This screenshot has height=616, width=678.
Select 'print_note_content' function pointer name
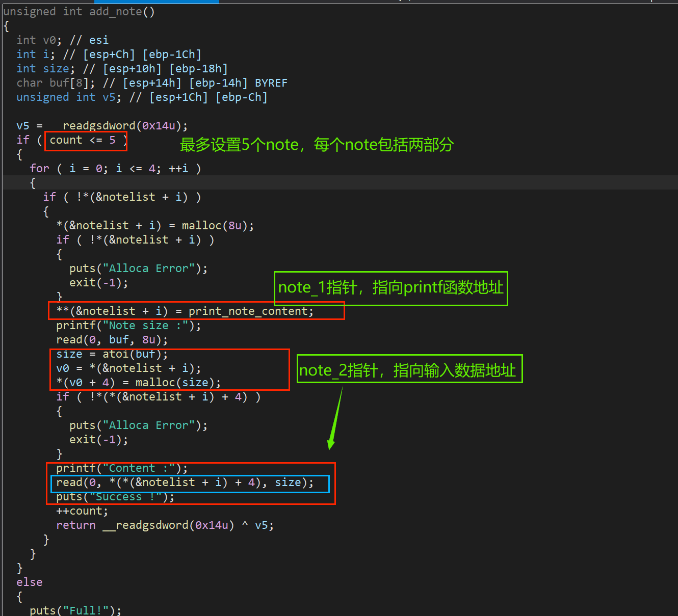click(x=248, y=311)
